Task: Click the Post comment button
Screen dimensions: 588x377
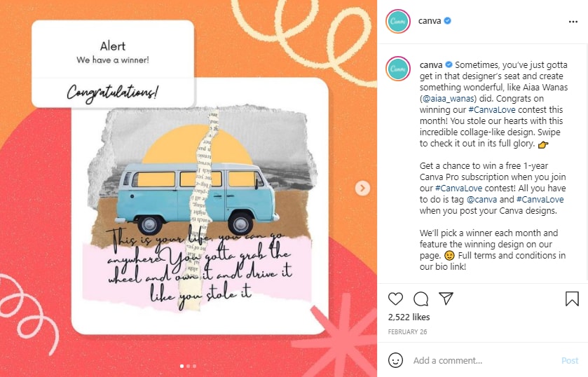Action: [x=570, y=360]
